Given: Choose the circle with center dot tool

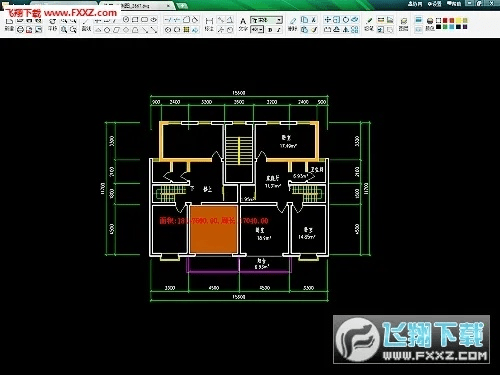Looking at the screenshot, I should point(126,20).
